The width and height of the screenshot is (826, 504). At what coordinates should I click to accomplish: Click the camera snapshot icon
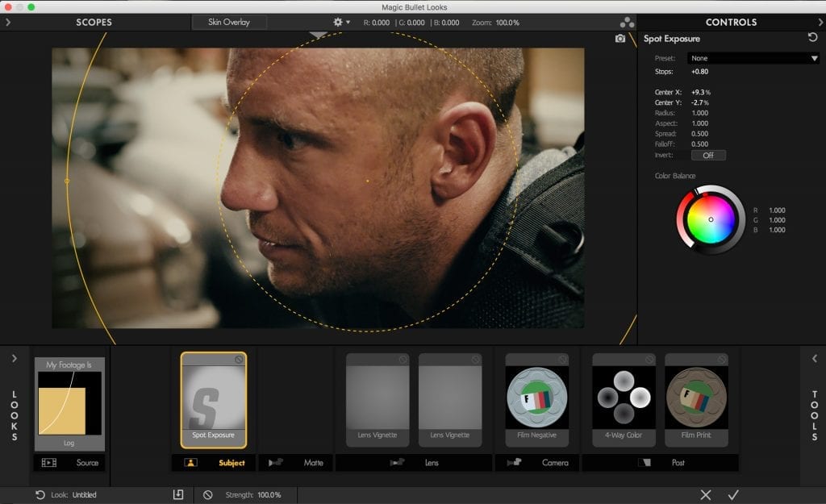pos(619,39)
